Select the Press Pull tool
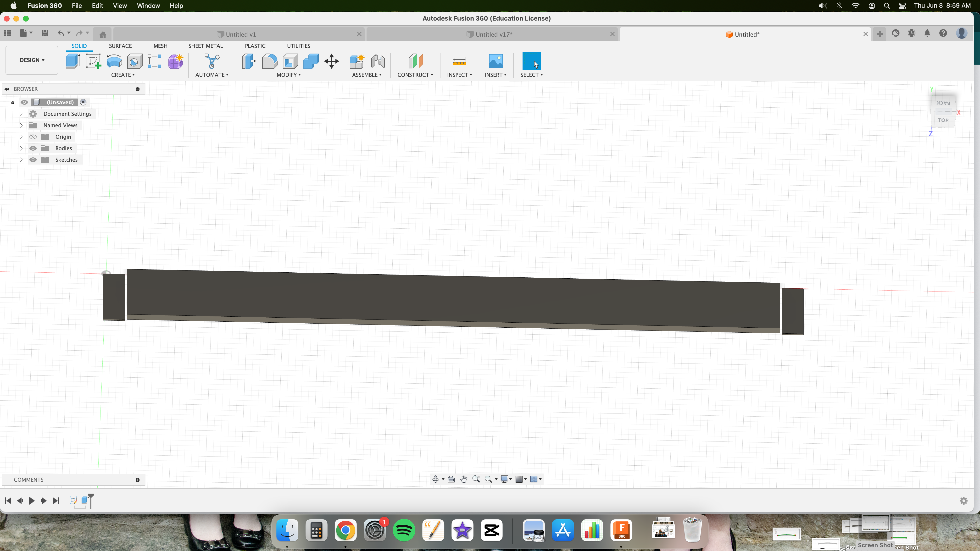 coord(249,61)
